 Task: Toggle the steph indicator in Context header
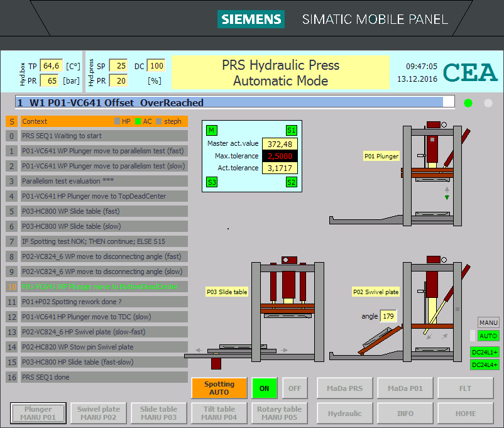click(x=159, y=121)
